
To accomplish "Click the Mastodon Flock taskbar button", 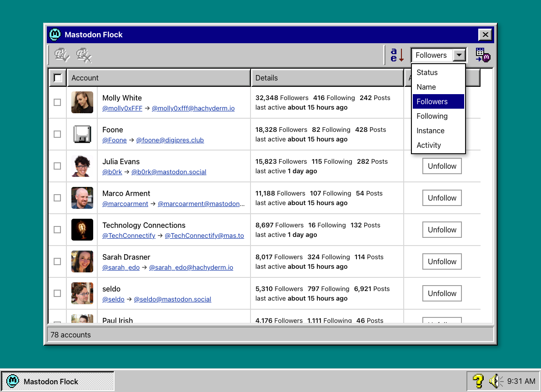I will (58, 381).
